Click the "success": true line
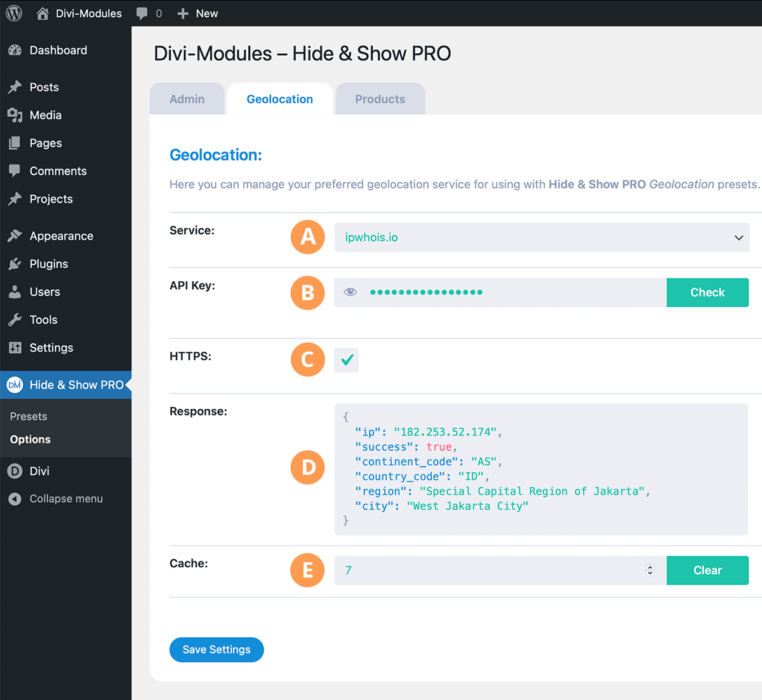 (x=406, y=447)
